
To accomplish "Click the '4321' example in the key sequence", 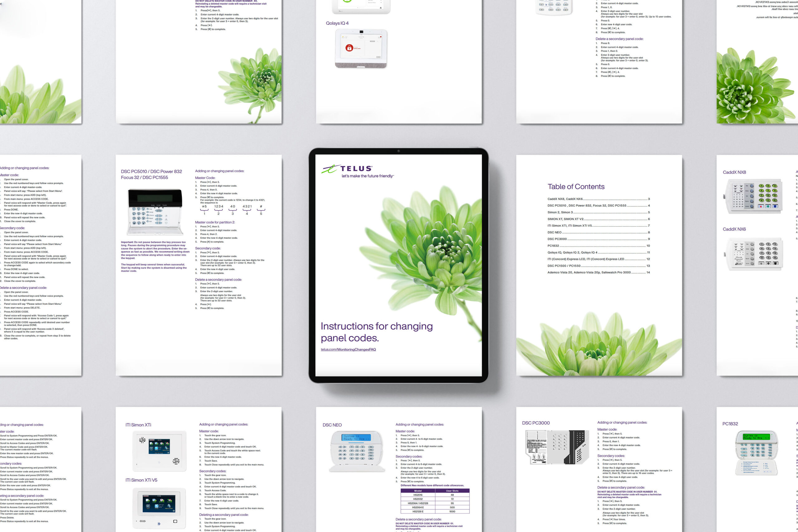I will [x=247, y=206].
